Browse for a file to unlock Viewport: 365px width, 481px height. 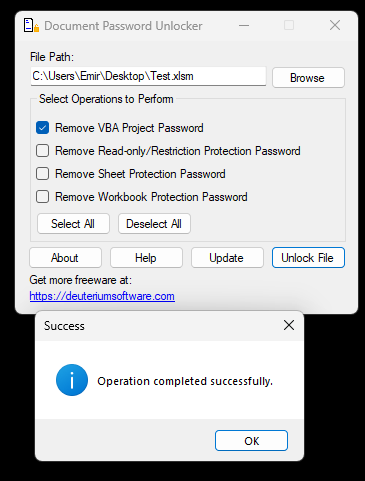(x=308, y=78)
